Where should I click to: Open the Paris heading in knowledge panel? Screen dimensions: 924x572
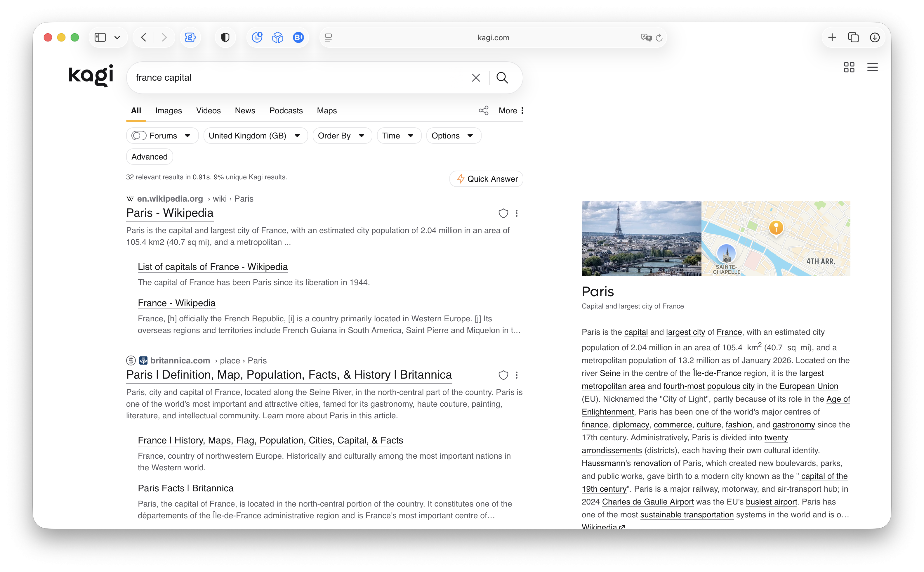pyautogui.click(x=598, y=291)
